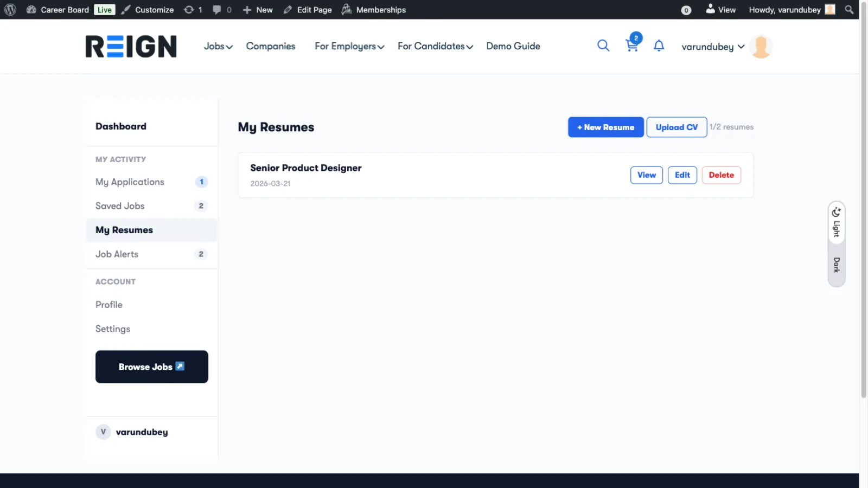868x488 pixels.
Task: Click the 1/2 resumes count text
Action: pos(731,127)
